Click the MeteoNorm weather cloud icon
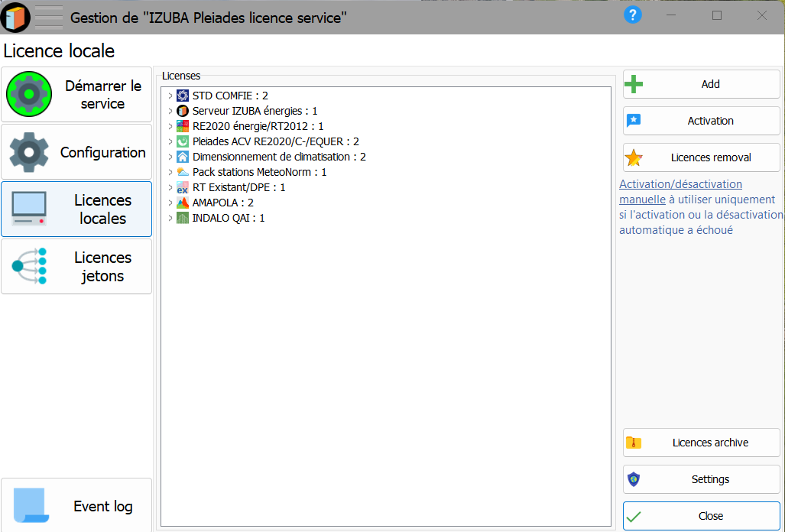 [x=183, y=172]
